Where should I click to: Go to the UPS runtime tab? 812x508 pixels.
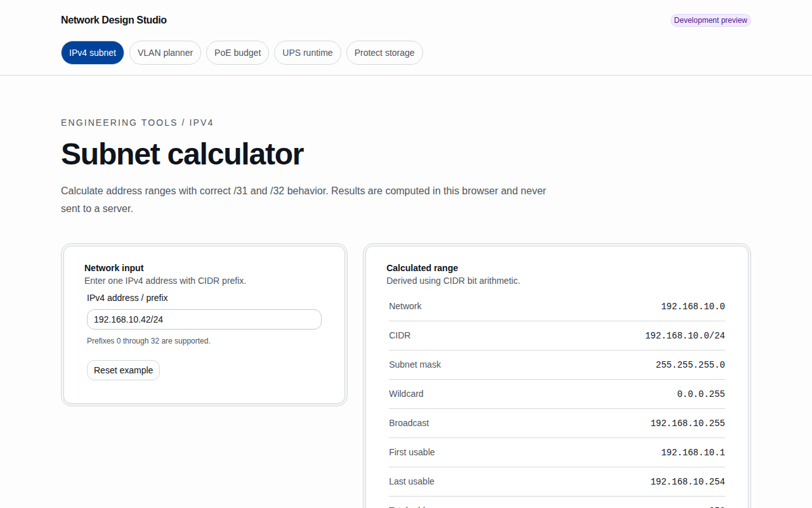tap(308, 53)
